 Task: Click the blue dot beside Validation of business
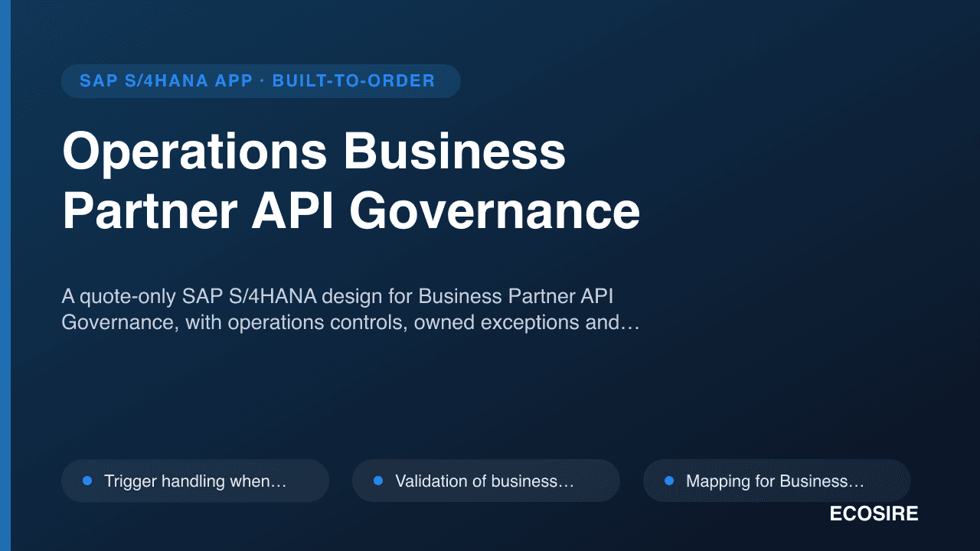point(378,481)
